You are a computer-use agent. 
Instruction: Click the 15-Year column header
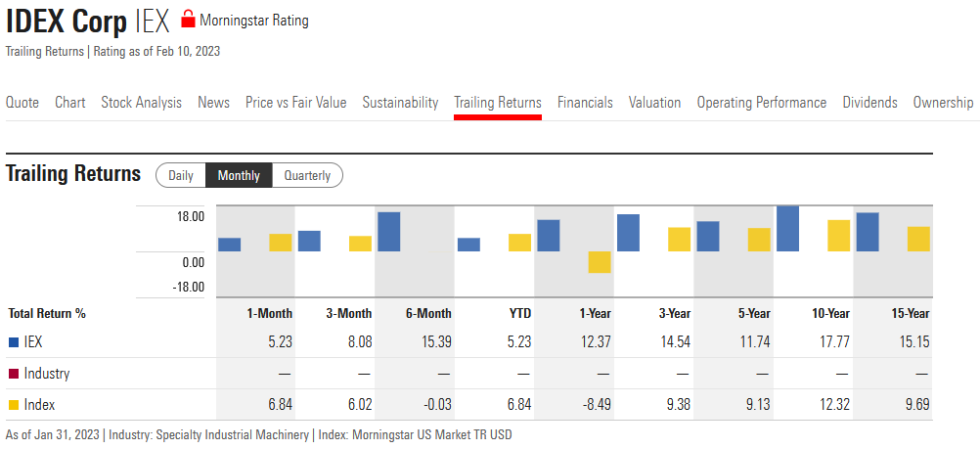tap(910, 313)
